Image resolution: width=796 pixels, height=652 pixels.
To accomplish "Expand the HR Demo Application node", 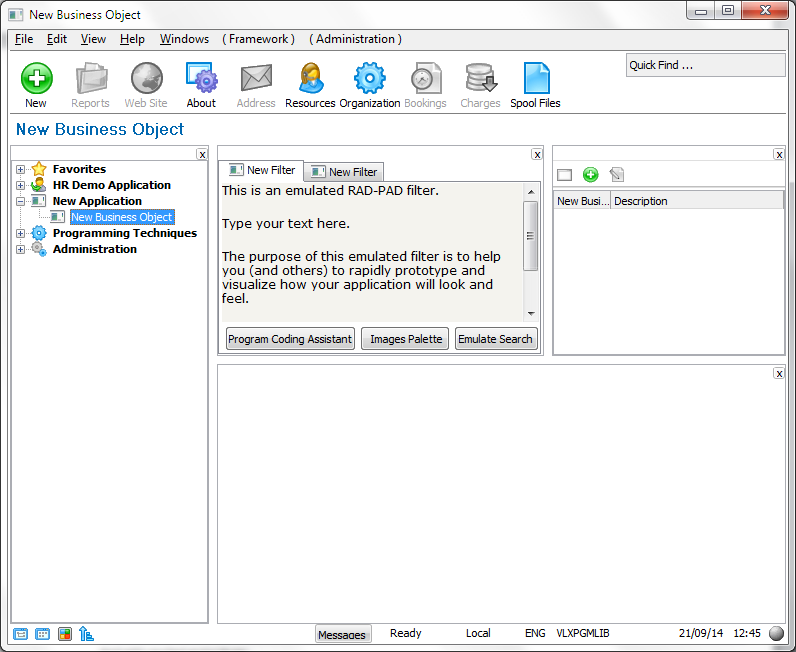I will (x=20, y=185).
